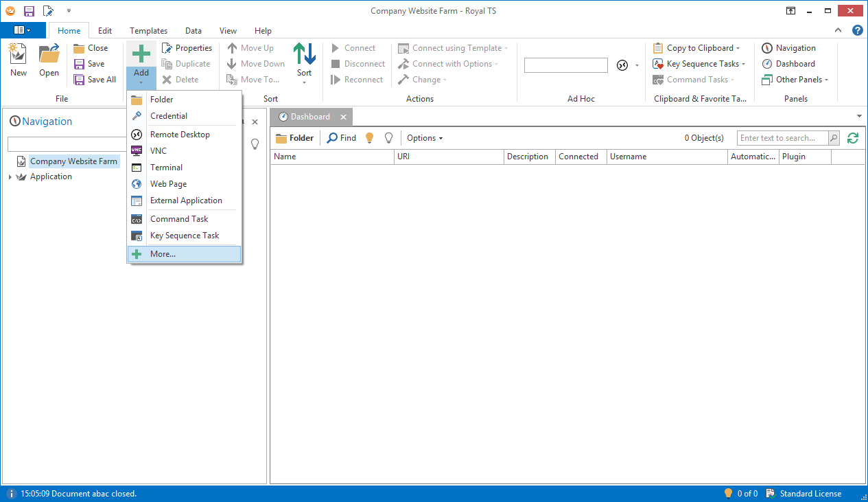Screen dimensions: 868x502
Task: Click the Dashboard search text field
Action: click(782, 138)
